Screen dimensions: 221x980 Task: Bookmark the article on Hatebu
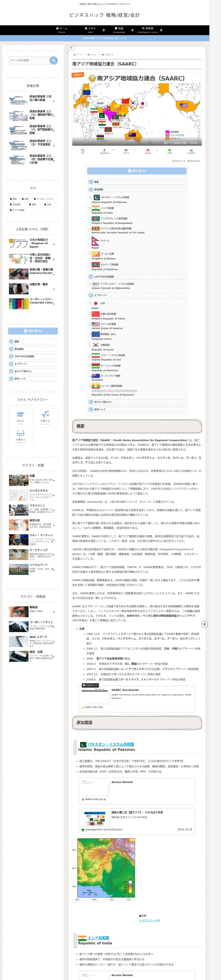tap(126, 151)
